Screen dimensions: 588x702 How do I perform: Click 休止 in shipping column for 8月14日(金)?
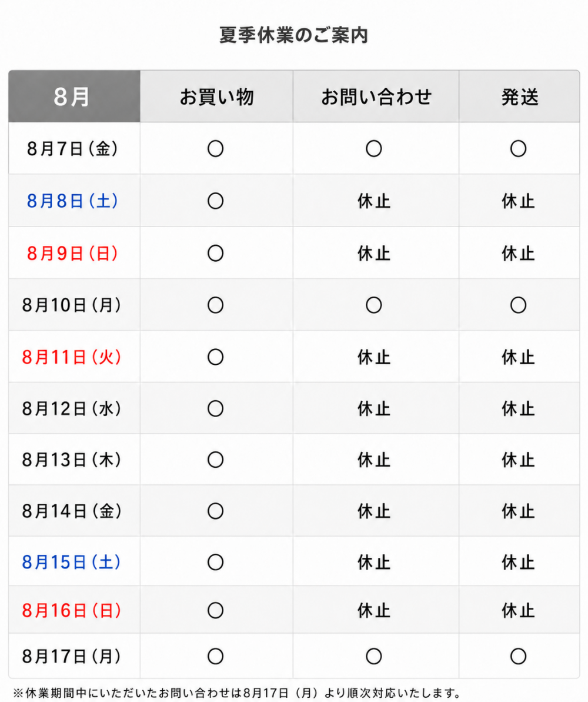pos(518,511)
